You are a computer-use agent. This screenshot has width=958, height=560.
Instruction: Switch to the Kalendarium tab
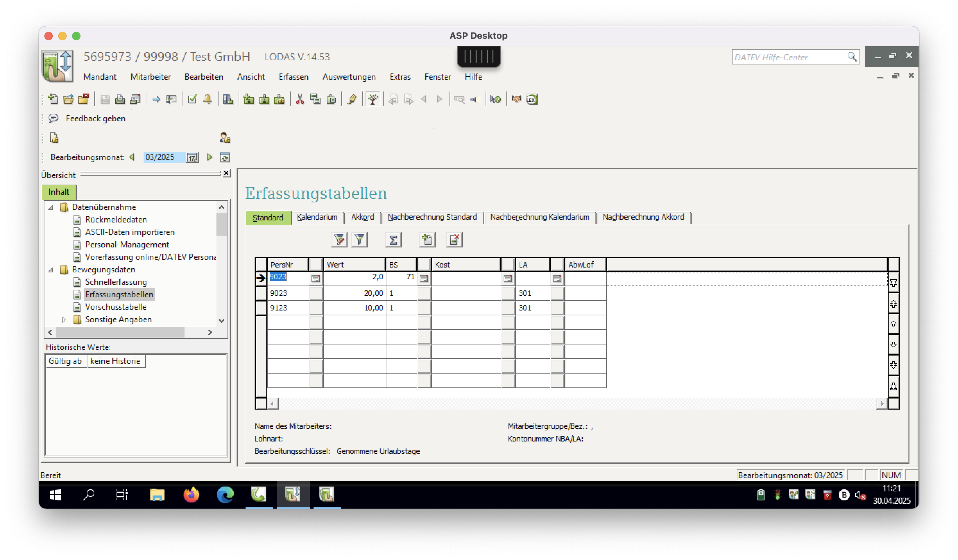[x=317, y=217]
